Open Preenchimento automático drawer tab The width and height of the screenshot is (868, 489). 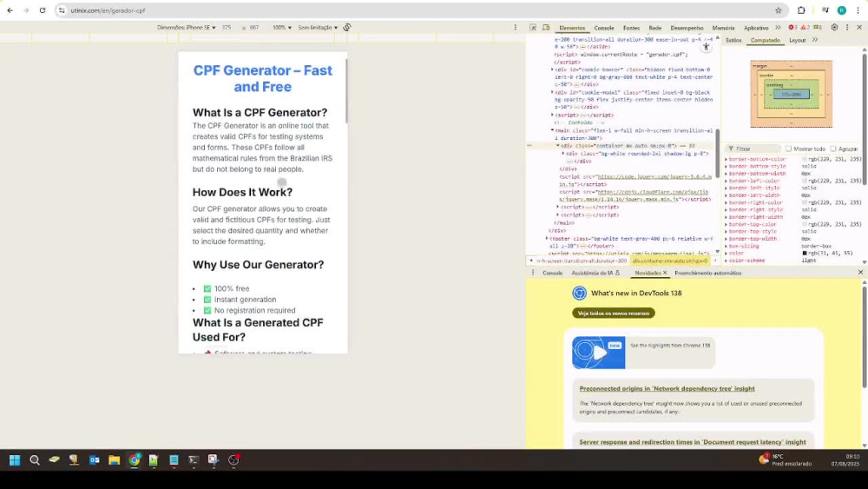(x=707, y=273)
